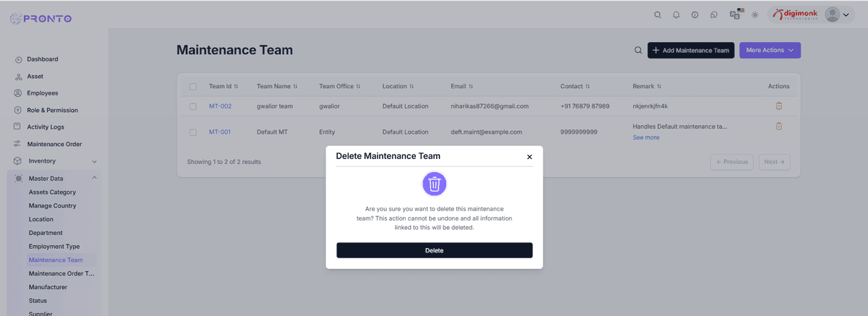Viewport: 868px width, 316px height.
Task: Open the notifications bell
Action: [x=676, y=14]
